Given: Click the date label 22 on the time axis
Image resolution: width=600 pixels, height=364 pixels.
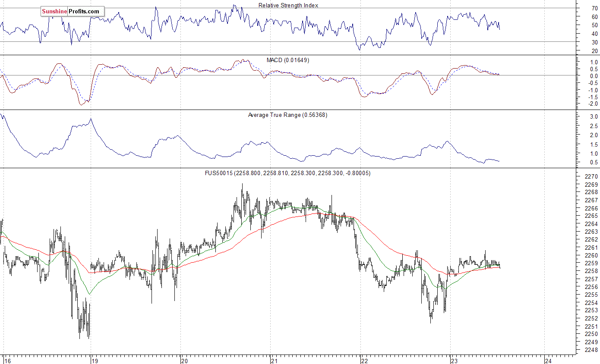Looking at the screenshot, I should coord(364,361).
